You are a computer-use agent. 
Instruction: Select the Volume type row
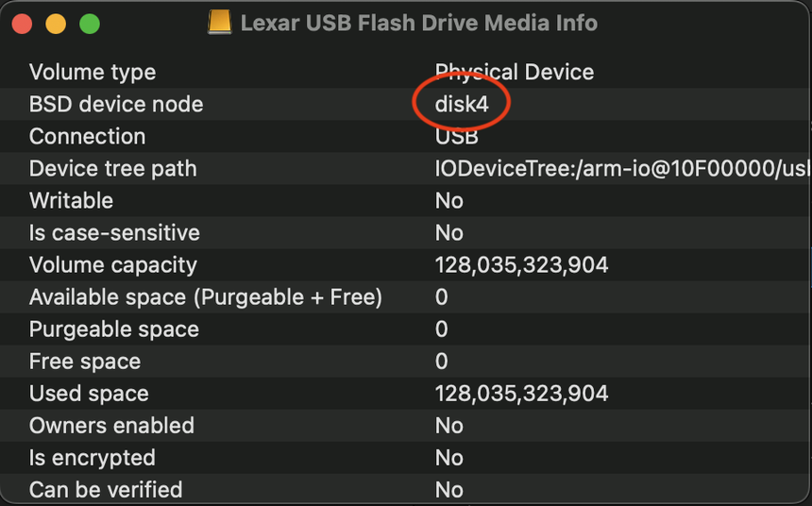93,72
